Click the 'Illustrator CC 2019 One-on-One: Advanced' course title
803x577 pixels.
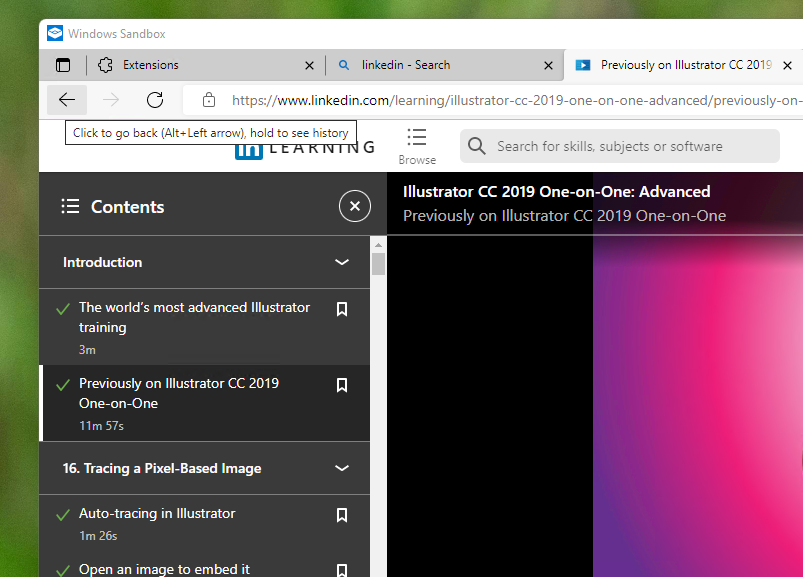point(556,191)
